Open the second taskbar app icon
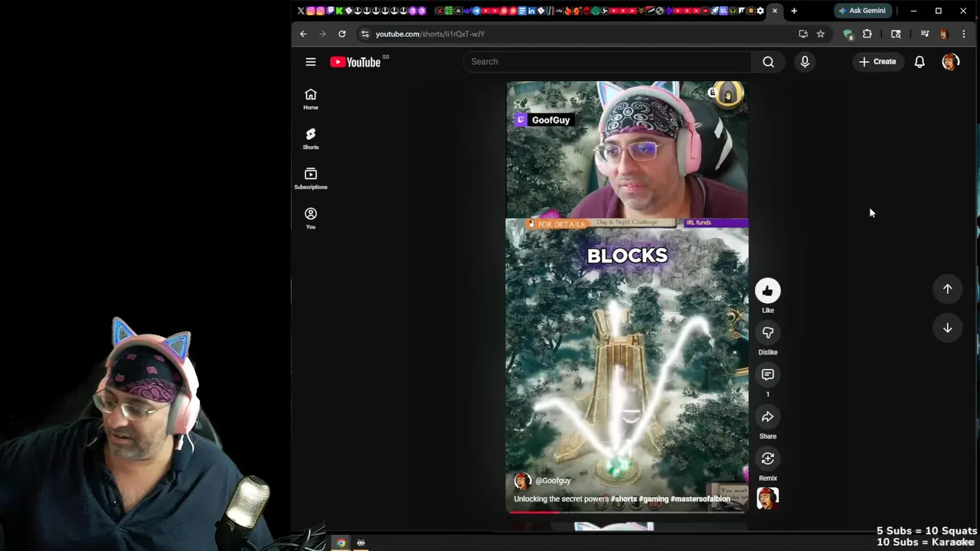The width and height of the screenshot is (980, 551). tap(361, 543)
